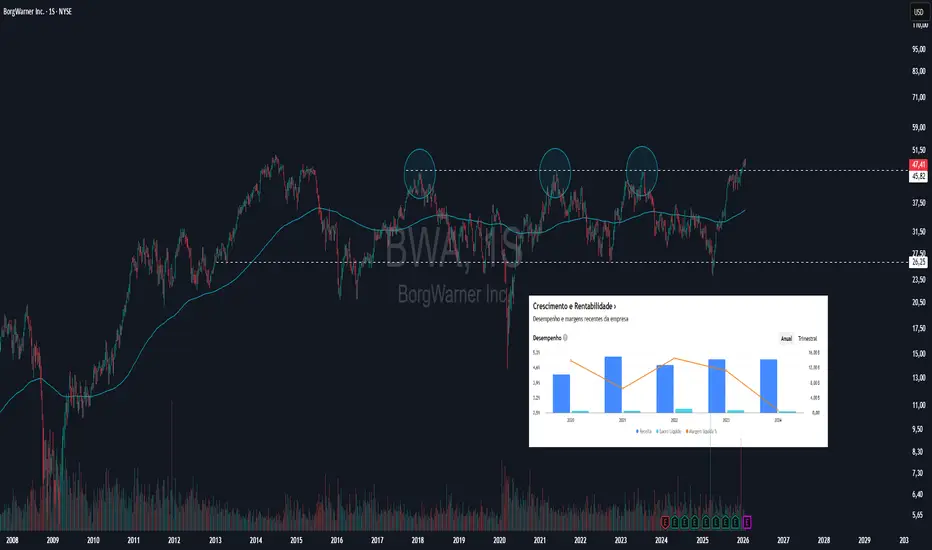
Task: Toggle the Margem líquida % legend item
Action: 701,431
